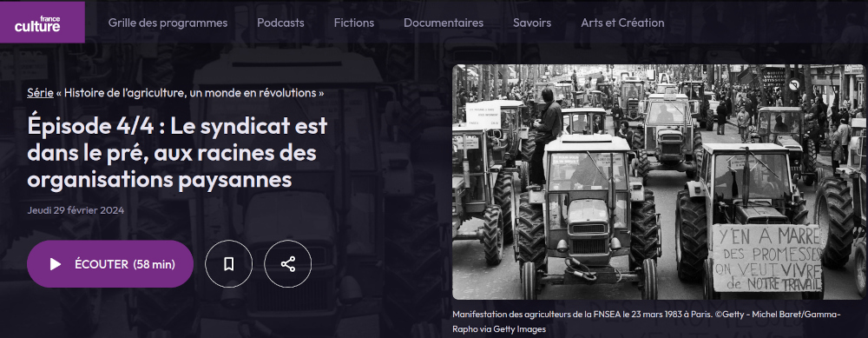Select the date 'Jeudi 29 février 2024'

(x=76, y=210)
